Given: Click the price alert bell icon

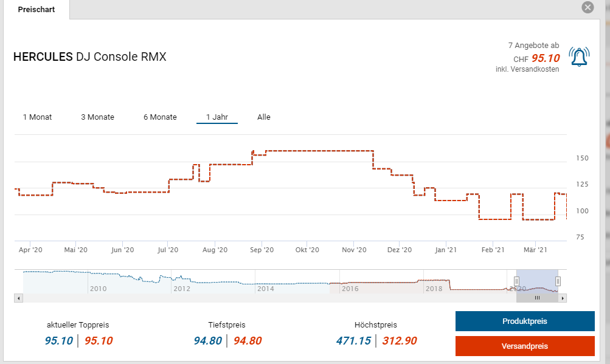Looking at the screenshot, I should 578,57.
